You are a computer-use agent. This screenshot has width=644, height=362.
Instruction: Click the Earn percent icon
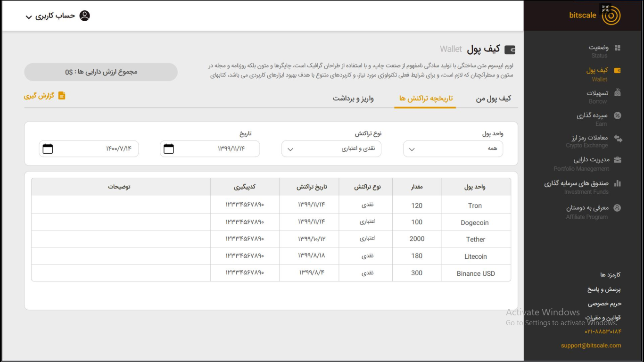click(x=617, y=115)
